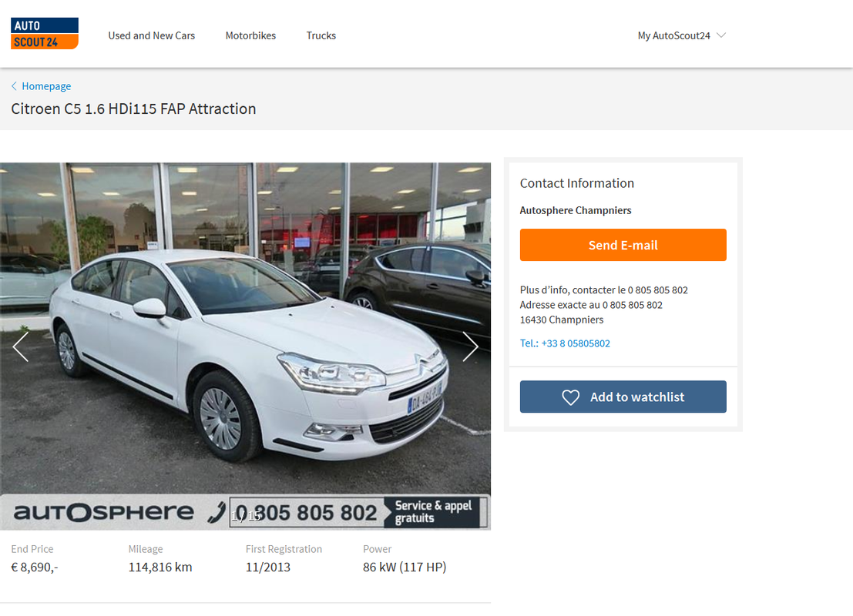Viewport: 853px width, 616px height.
Task: Click the 11/2013 first registration value
Action: [267, 567]
